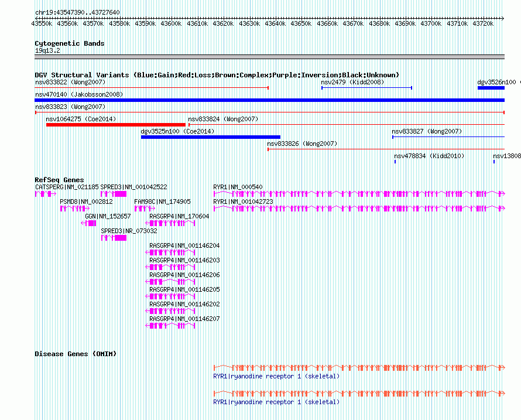Click the nsv1064275 (Coe2014) red loss bar
The width and height of the screenshot is (521, 420).
pyautogui.click(x=116, y=125)
